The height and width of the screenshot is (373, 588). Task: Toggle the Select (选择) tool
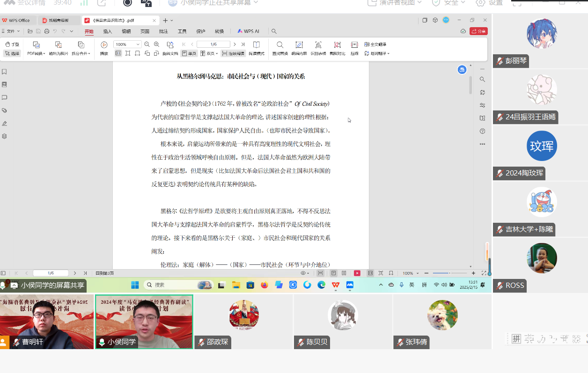tap(12, 53)
